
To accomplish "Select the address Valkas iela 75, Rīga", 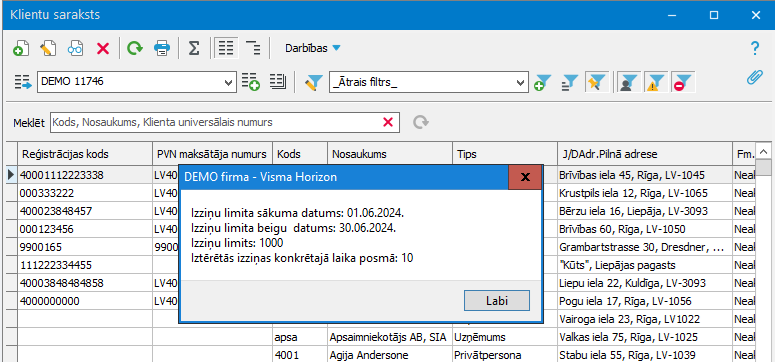I will (x=645, y=337).
